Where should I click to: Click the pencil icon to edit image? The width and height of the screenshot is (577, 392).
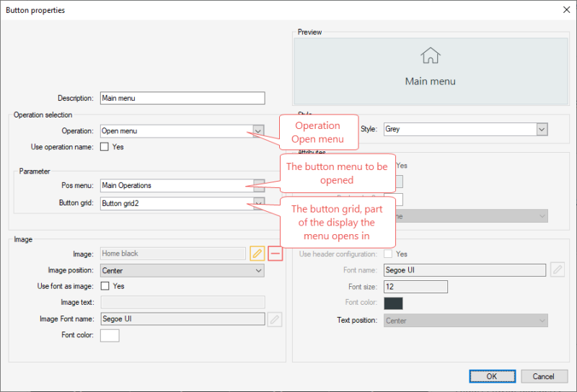pos(257,254)
